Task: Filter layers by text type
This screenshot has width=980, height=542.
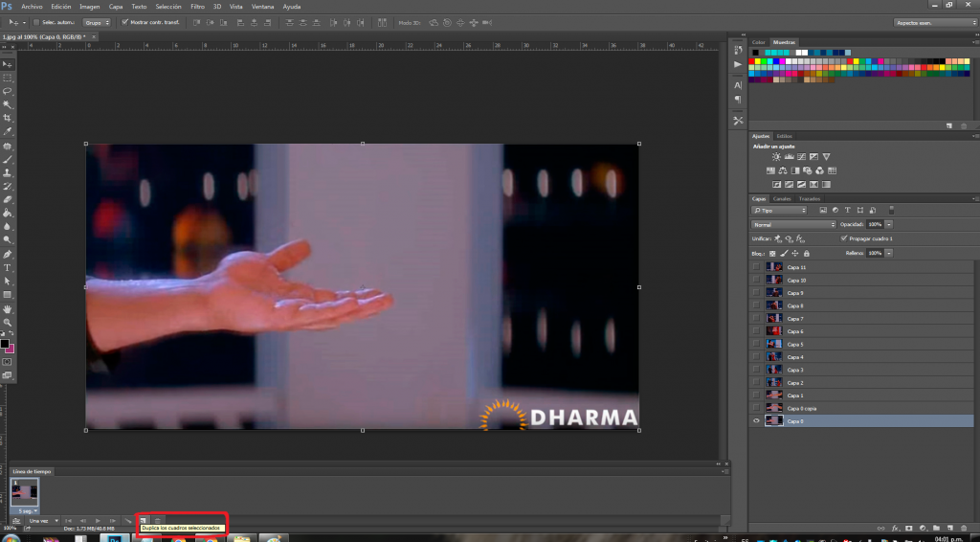Action: [x=848, y=210]
